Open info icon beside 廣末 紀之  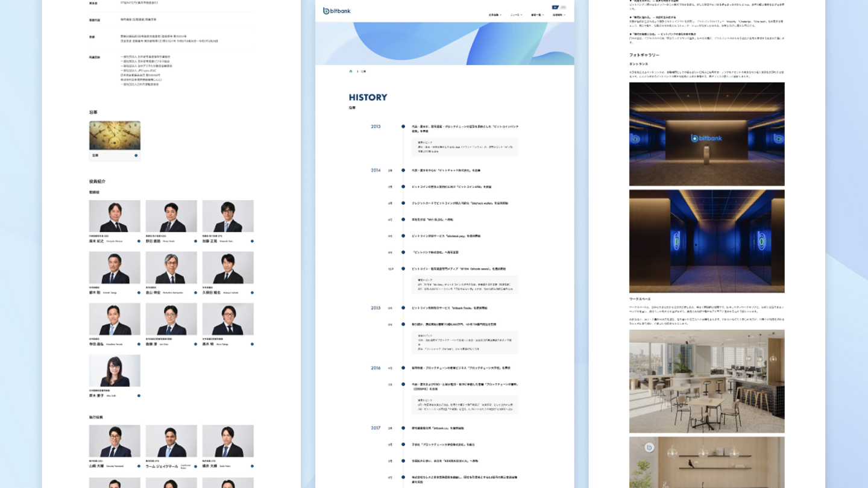(139, 241)
